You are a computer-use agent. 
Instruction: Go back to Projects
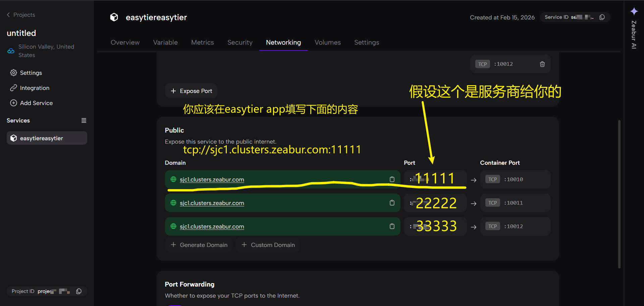pyautogui.click(x=21, y=15)
